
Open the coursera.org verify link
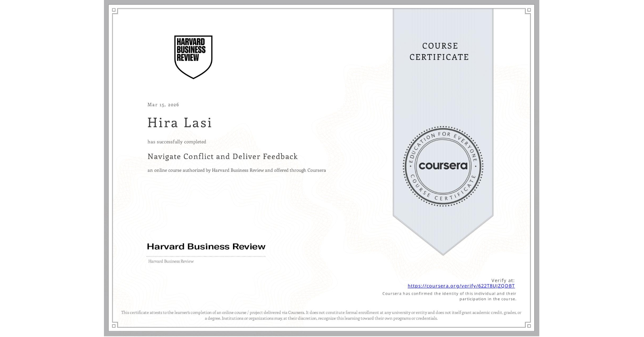click(461, 286)
